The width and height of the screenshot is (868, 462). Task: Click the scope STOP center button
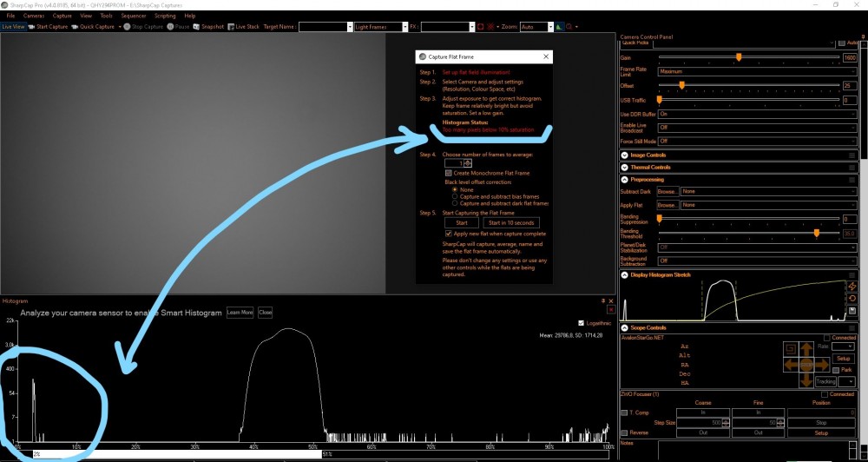click(x=806, y=365)
